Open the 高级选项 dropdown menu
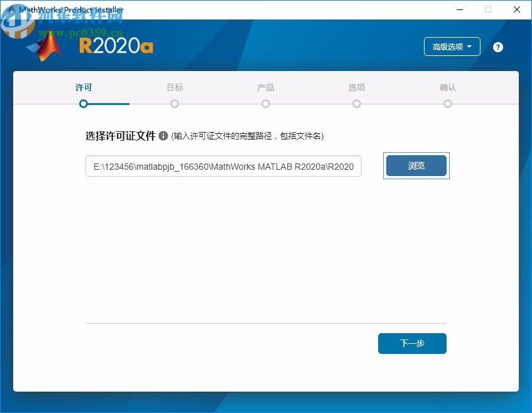The image size is (532, 413). click(452, 47)
